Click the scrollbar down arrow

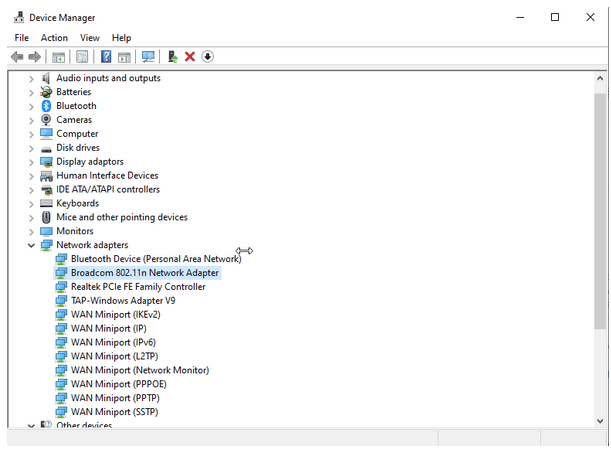tap(600, 421)
